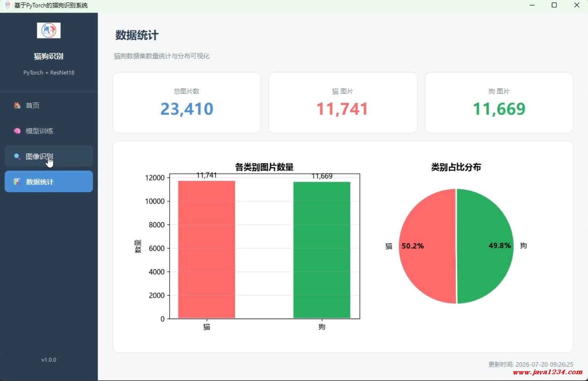Viewport: 588px width, 381px height.
Task: Click the 数量 y-axis label
Action: (138, 246)
